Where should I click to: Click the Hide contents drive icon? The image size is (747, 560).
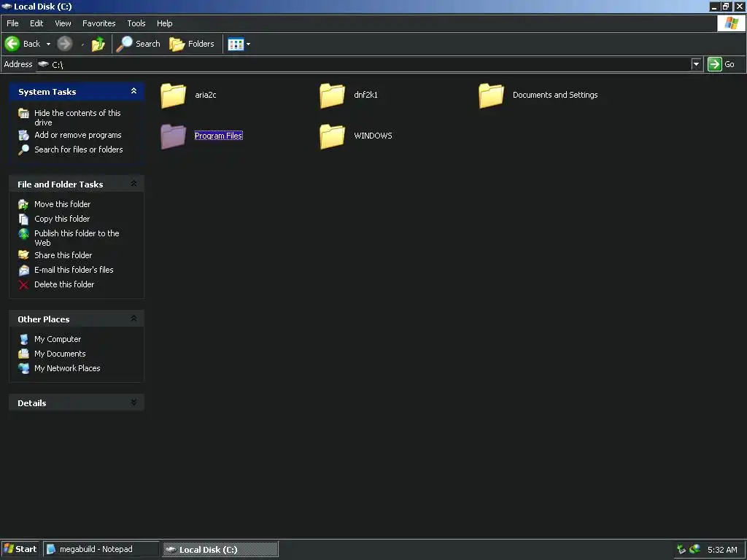click(x=23, y=113)
